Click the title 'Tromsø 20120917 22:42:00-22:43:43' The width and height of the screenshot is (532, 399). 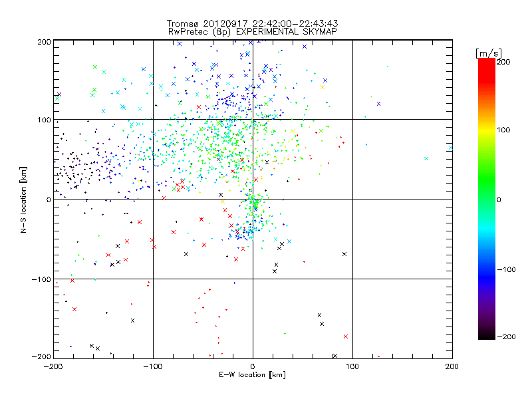coord(252,23)
